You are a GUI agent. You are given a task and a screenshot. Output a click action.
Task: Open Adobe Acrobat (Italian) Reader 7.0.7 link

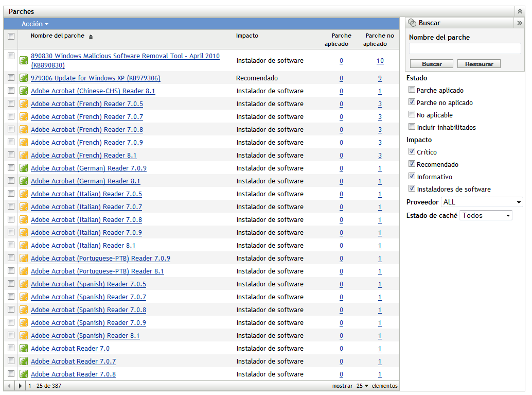[86, 207]
